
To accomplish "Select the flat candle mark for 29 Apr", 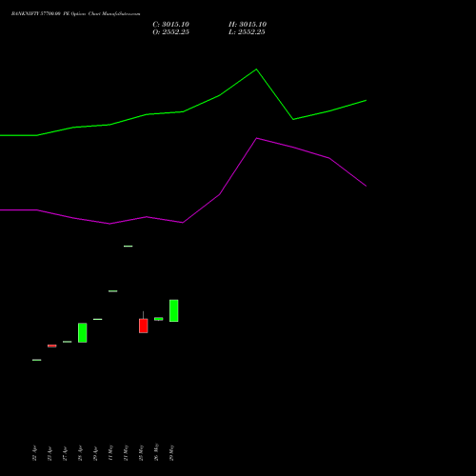I will (x=98, y=319).
